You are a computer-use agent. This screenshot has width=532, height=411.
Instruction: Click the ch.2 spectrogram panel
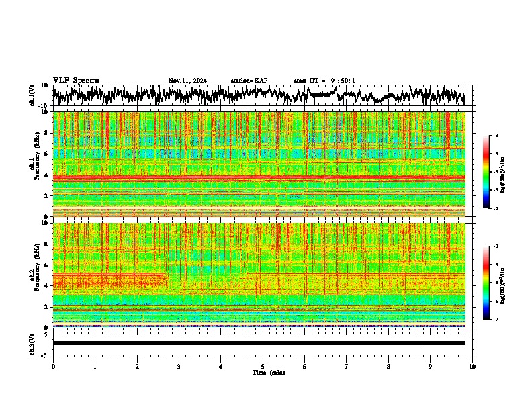(x=259, y=275)
